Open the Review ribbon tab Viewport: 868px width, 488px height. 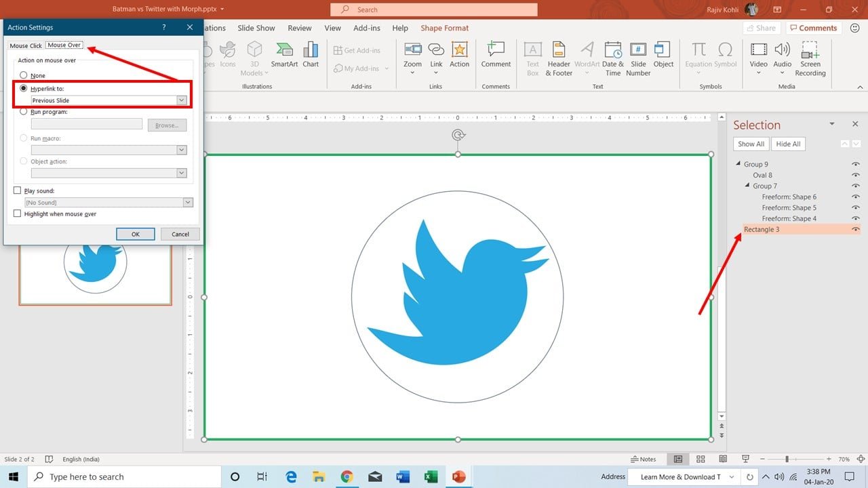coord(300,28)
